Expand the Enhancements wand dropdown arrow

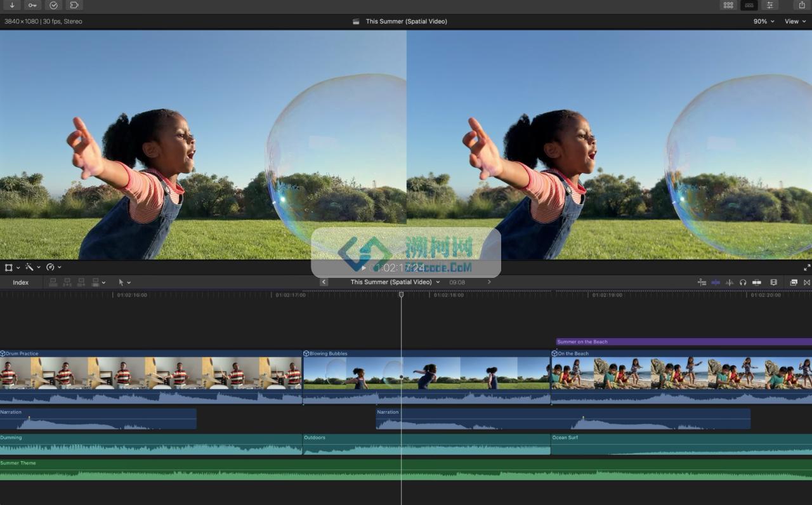coord(39,268)
